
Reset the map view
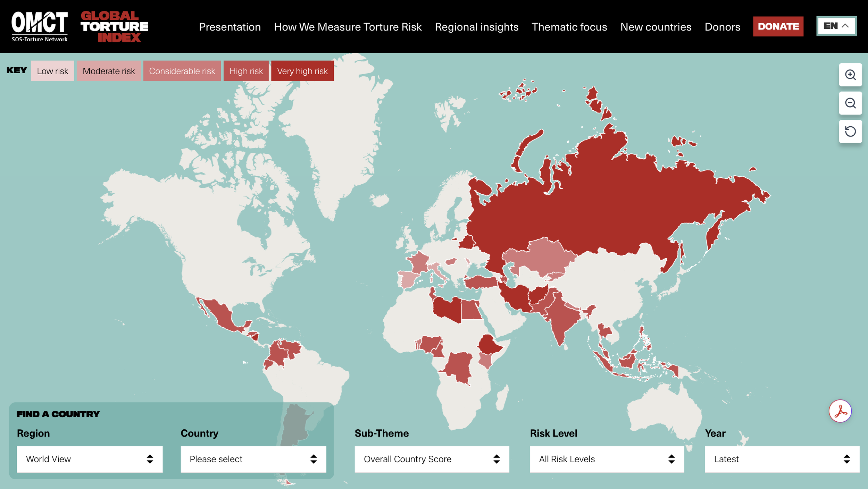tap(850, 132)
